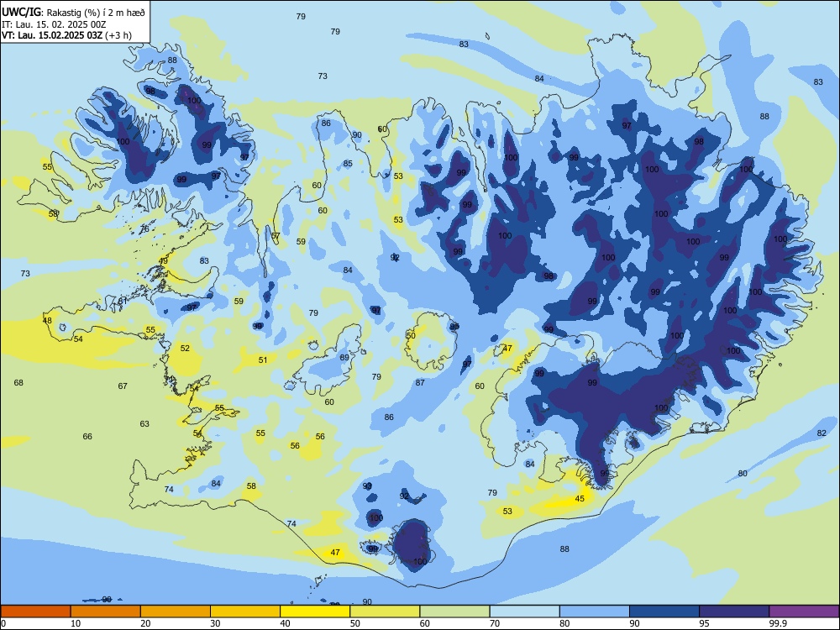The width and height of the screenshot is (840, 630).
Task: Click the humidity value '87' on the map
Action: [420, 382]
